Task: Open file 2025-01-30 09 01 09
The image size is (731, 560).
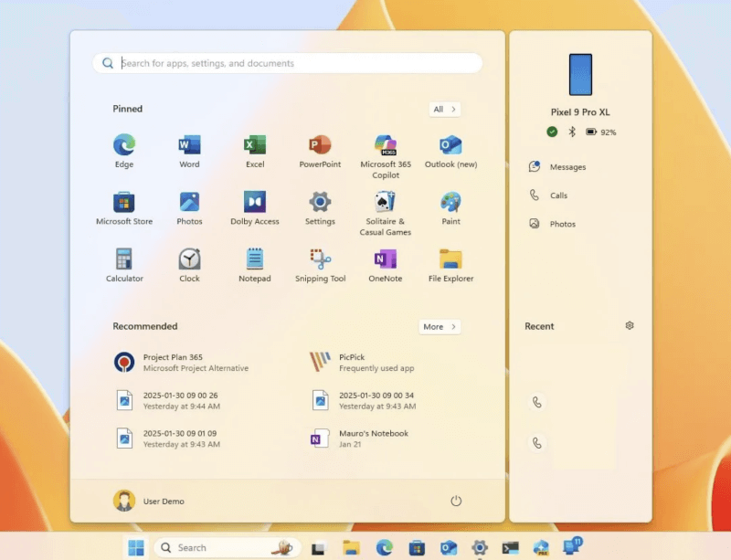Action: pyautogui.click(x=168, y=438)
